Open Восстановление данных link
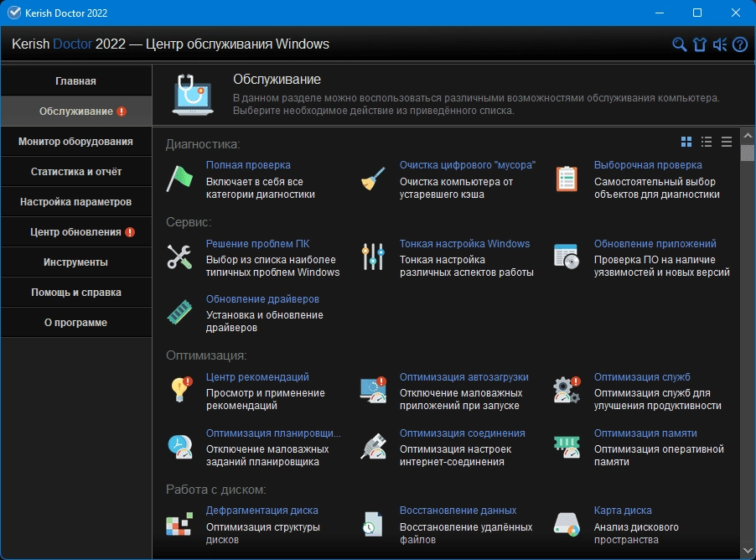This screenshot has height=560, width=756. pyautogui.click(x=458, y=511)
